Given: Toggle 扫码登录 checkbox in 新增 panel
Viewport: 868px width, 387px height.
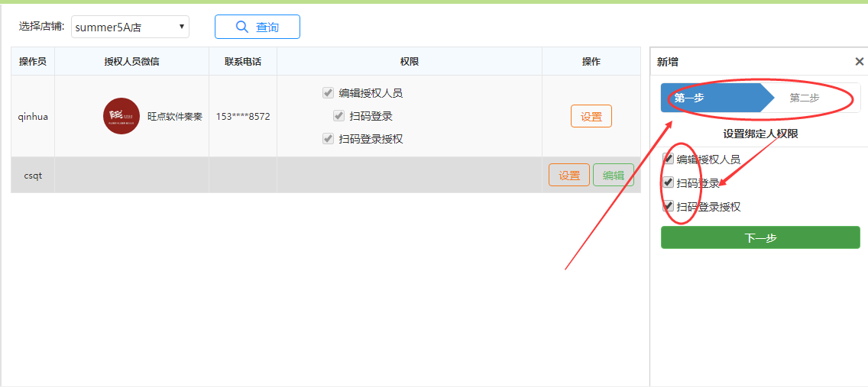Looking at the screenshot, I should (668, 182).
